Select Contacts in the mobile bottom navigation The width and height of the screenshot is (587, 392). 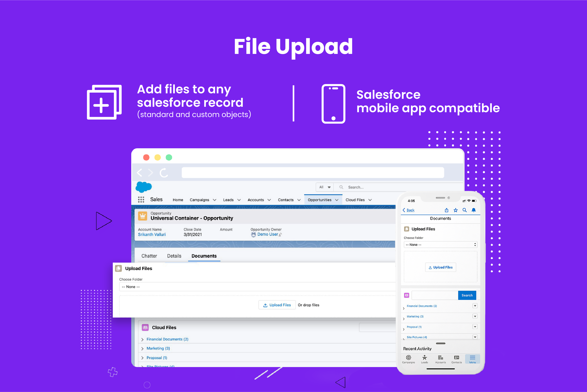(456, 359)
